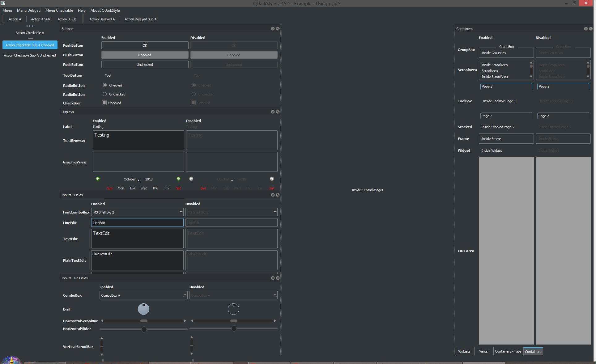Switch to the Views tab
Image resolution: width=596 pixels, height=364 pixels.
[483, 351]
